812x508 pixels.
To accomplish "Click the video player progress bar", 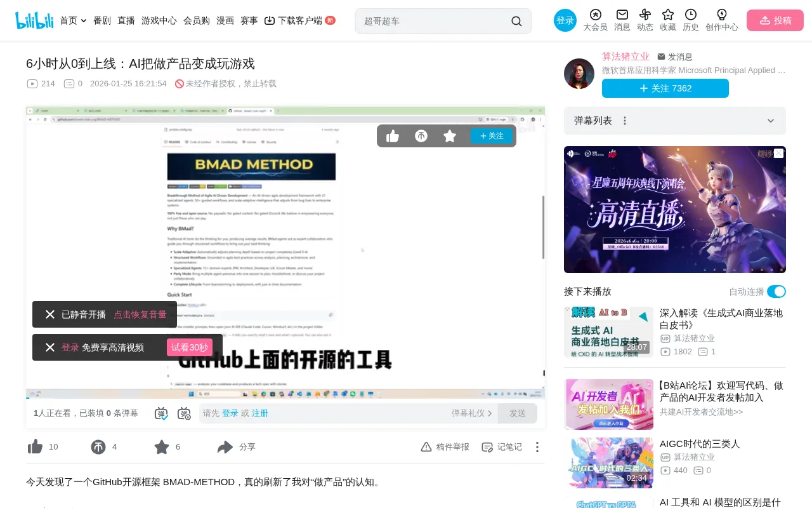I will tap(285, 399).
